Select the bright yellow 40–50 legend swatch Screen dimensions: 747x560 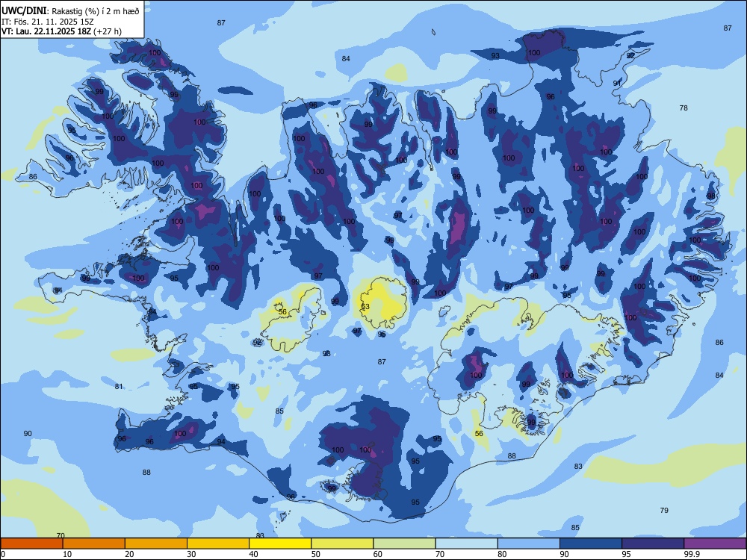coord(280,544)
